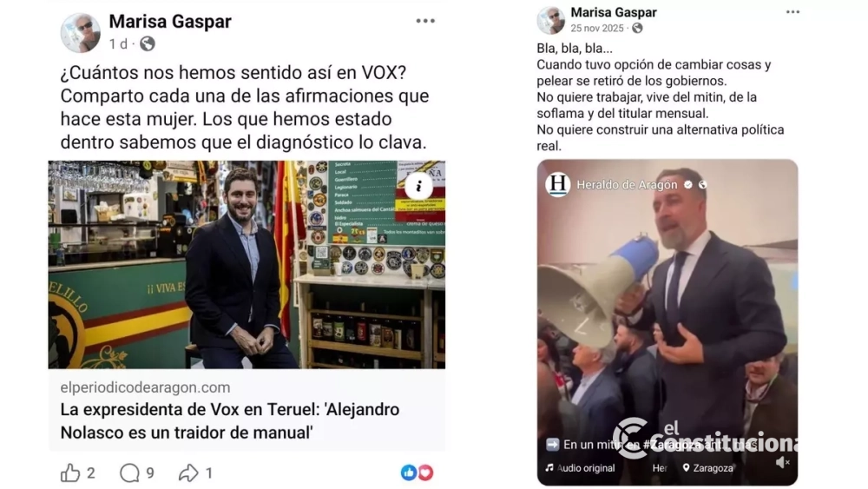Click the globe privacy icon beside 25 nov 2025
This screenshot has height=489, width=868.
click(637, 28)
